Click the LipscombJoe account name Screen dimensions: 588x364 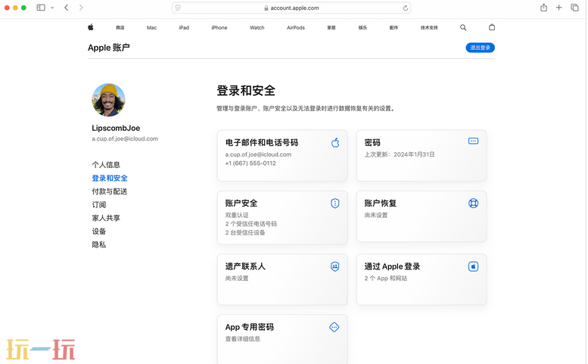[x=116, y=128]
